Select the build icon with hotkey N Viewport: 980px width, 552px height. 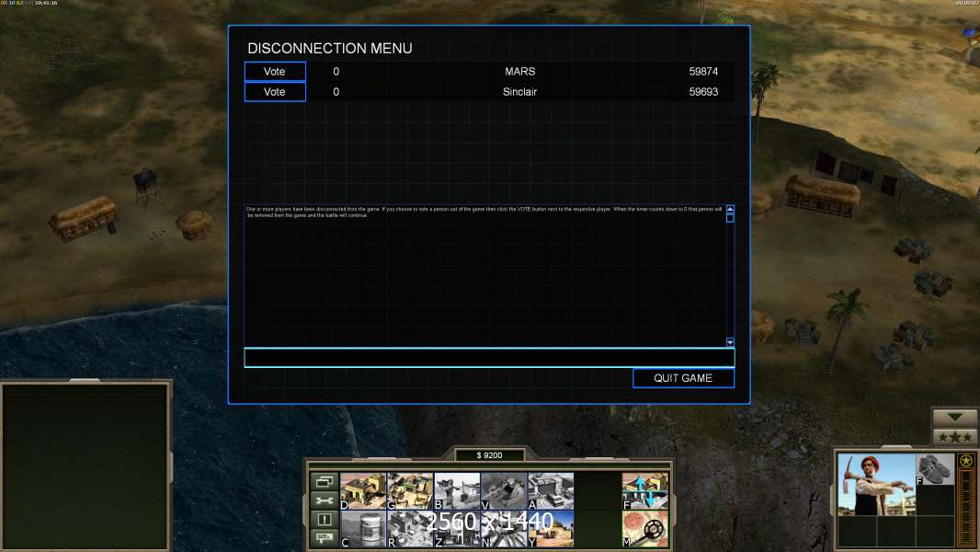[x=504, y=529]
